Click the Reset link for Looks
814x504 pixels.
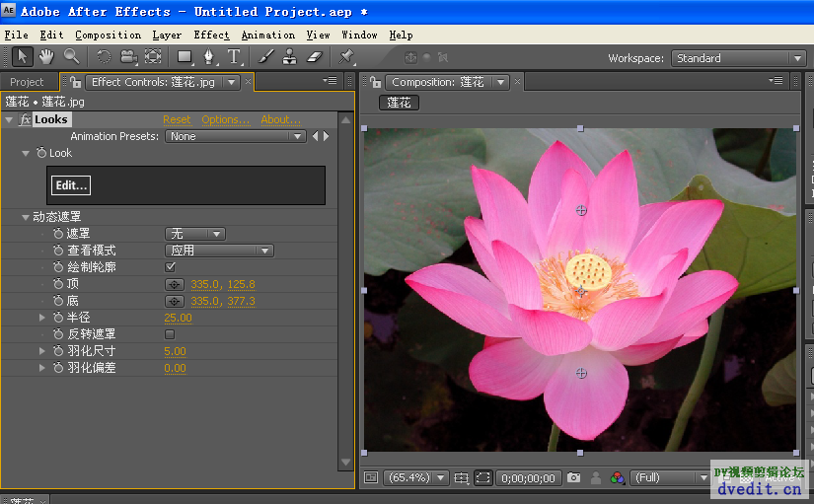pyautogui.click(x=177, y=120)
